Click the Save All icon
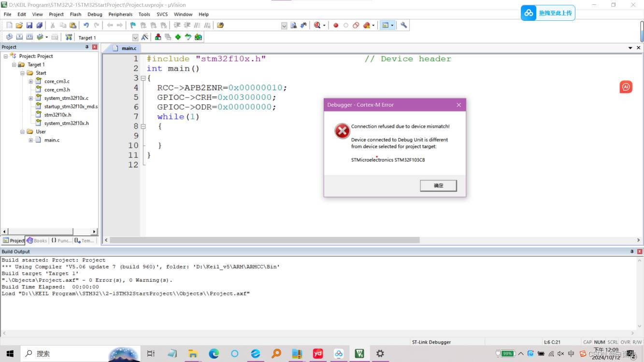Screen dimensions: 644x362 pyautogui.click(x=39, y=25)
